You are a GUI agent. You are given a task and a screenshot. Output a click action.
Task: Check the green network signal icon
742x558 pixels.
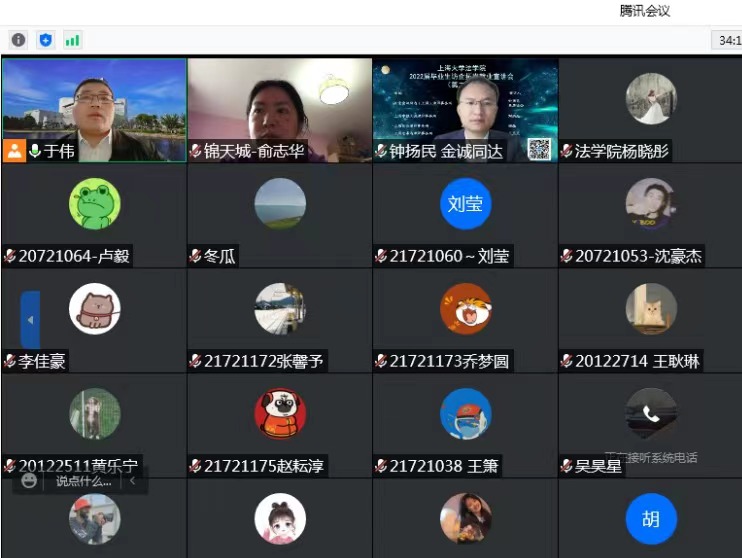click(x=72, y=40)
